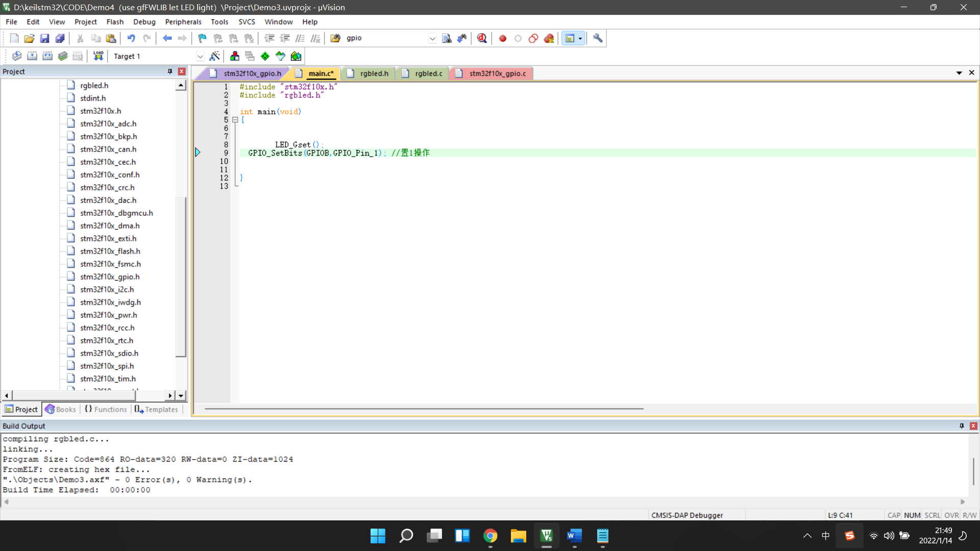Switch to the Functions panel tab
Screen dimensions: 980x551
click(x=106, y=409)
